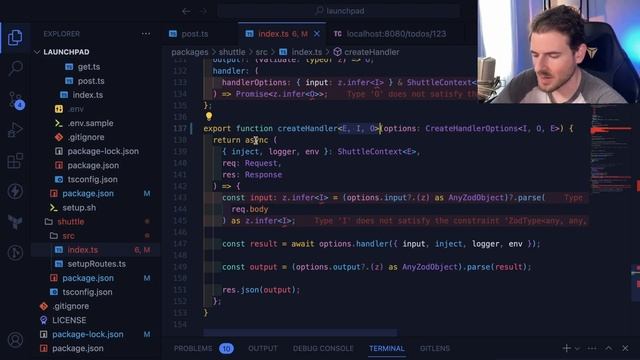Screen dimensions: 640x360
Task: Open the GITLENS panel tab
Action: pyautogui.click(x=435, y=348)
